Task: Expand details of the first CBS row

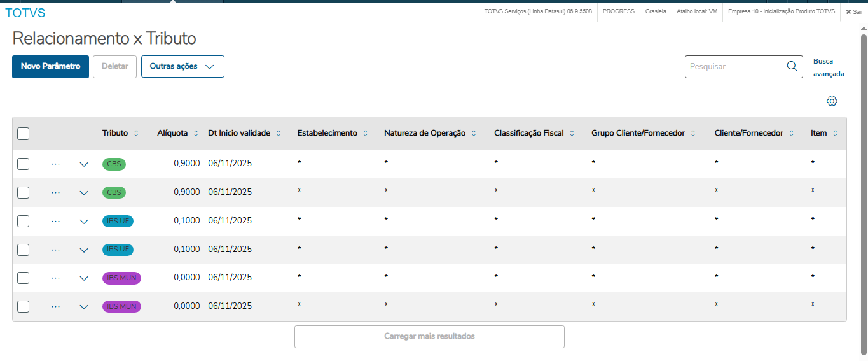Action: pyautogui.click(x=84, y=164)
